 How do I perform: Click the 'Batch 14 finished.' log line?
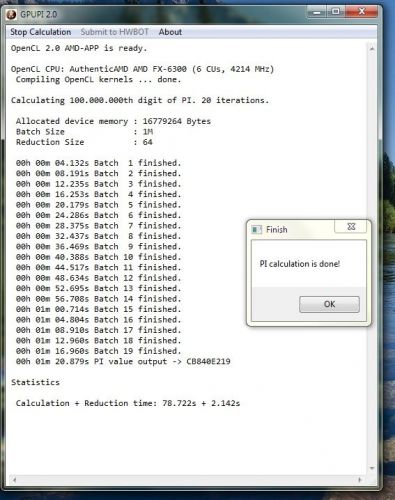[98, 299]
